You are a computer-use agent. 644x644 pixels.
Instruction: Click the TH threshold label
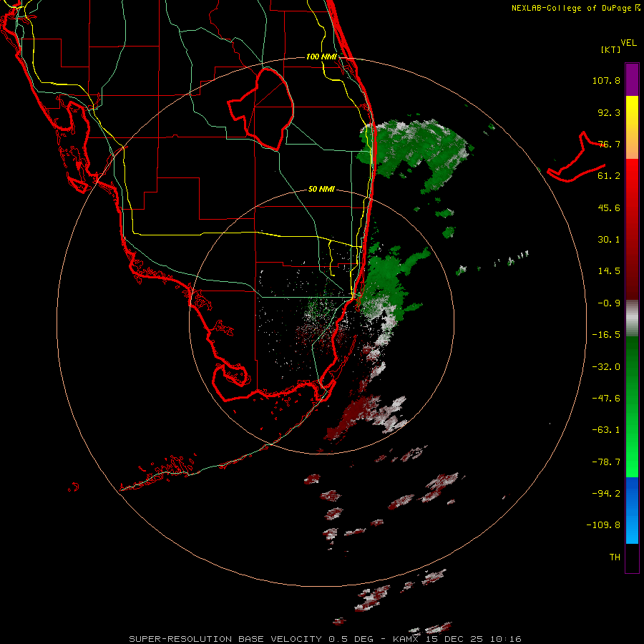[x=615, y=557]
